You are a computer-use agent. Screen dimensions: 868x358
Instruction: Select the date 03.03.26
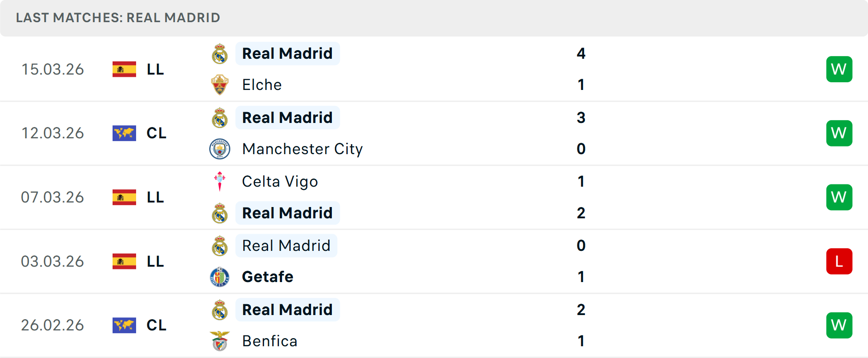point(52,261)
